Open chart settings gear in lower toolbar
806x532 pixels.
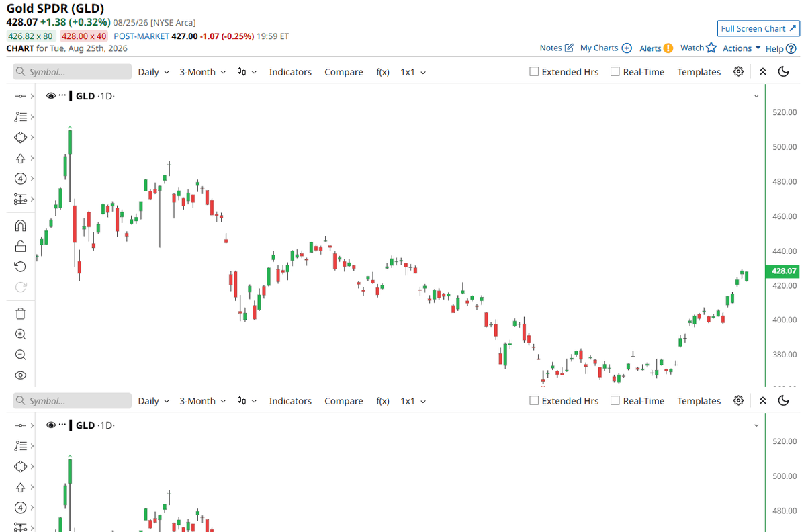739,401
